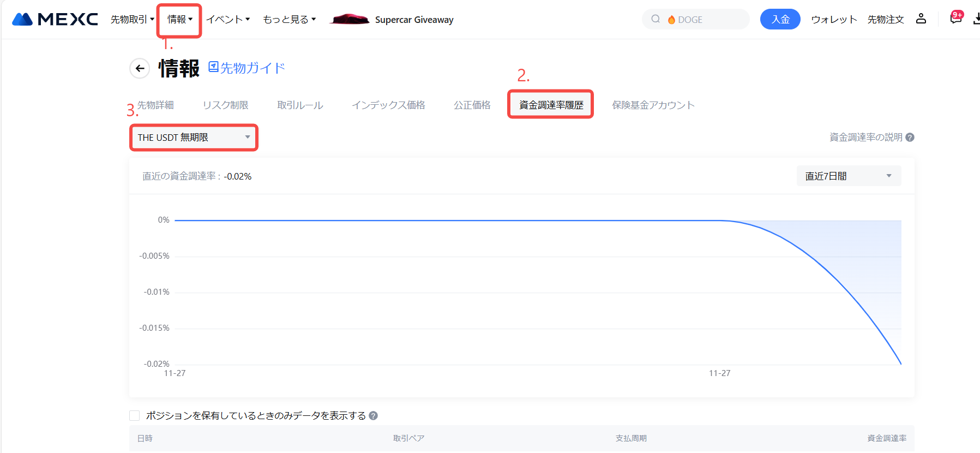Click help icon beside position checkbox
The image size is (980, 453).
point(373,416)
